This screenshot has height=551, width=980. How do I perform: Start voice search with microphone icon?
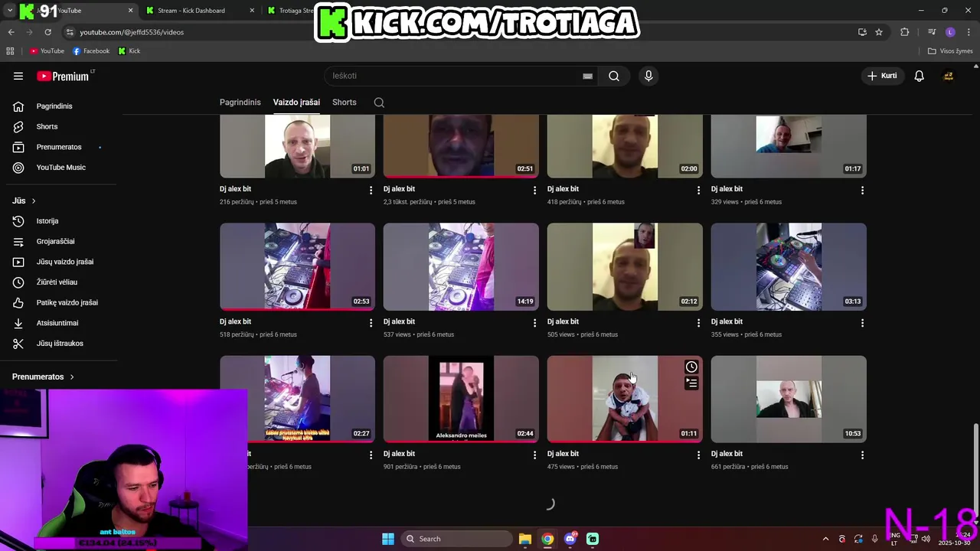click(648, 76)
